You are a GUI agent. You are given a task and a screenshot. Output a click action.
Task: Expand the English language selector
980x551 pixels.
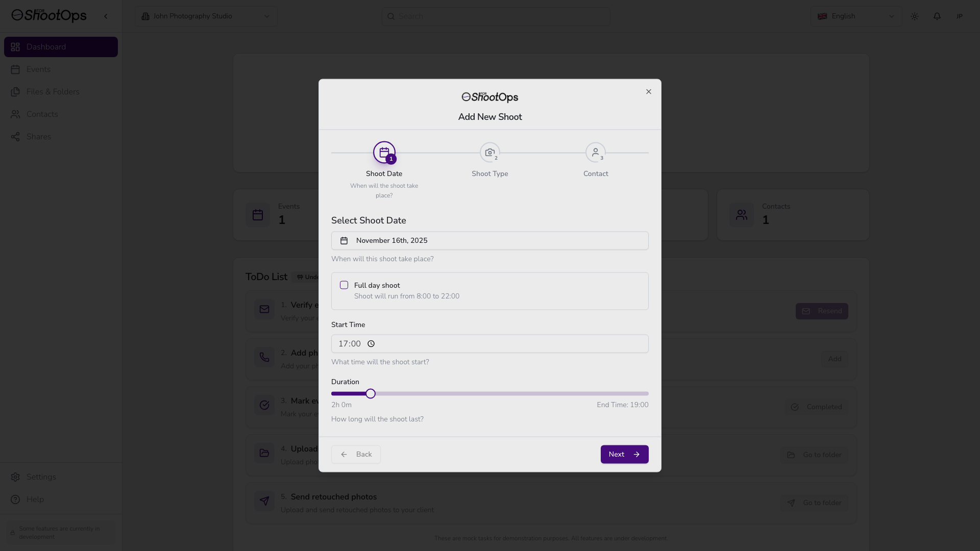856,16
